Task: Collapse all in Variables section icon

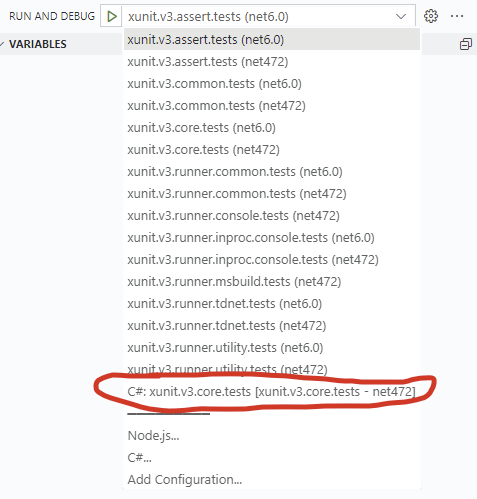Action: (466, 44)
